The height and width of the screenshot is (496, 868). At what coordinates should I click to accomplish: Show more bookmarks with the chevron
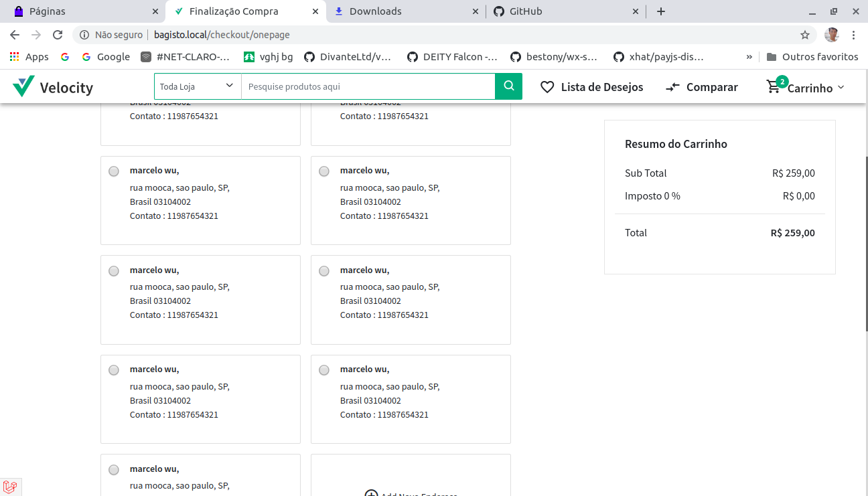(749, 57)
